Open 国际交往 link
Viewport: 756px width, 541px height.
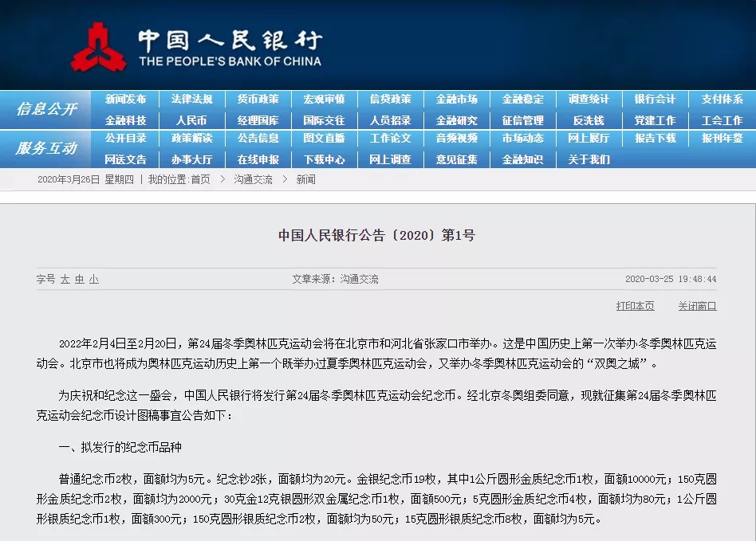pos(324,120)
